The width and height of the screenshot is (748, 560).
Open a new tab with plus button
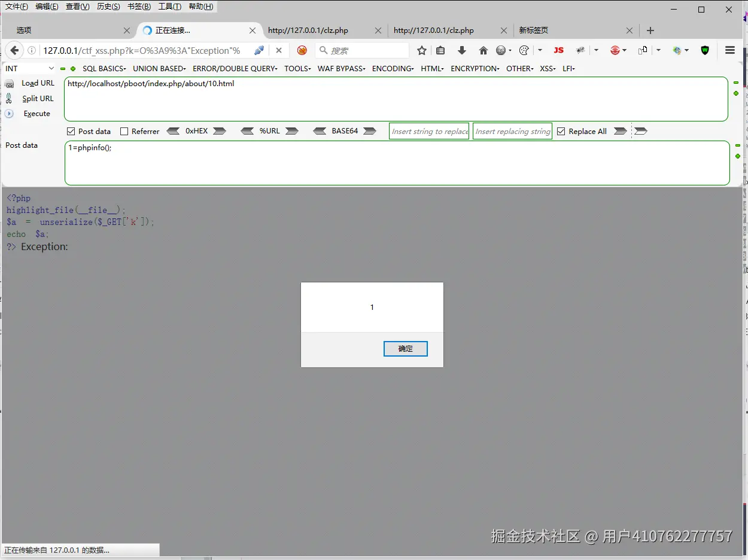650,31
